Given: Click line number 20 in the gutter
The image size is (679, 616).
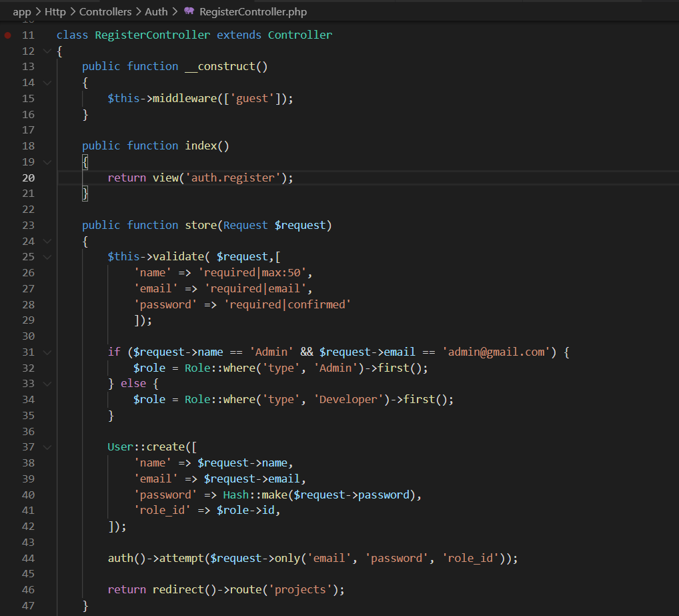Looking at the screenshot, I should point(28,178).
